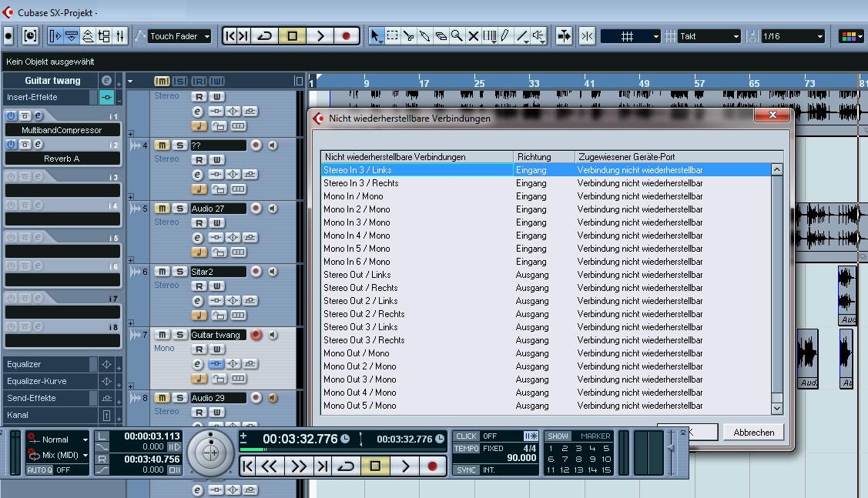Open the automation mode Touch Fader dropdown

point(179,36)
